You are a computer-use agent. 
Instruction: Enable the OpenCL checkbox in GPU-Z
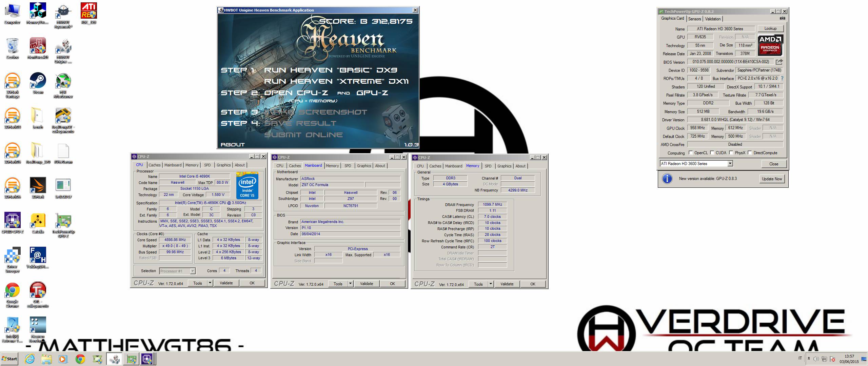tap(690, 153)
